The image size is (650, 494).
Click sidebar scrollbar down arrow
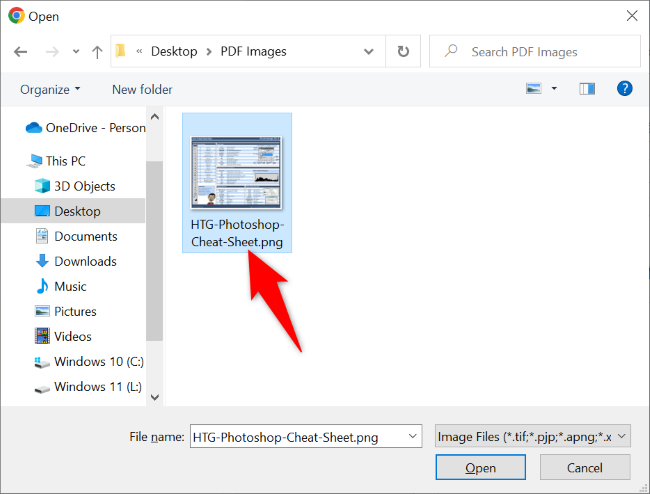[155, 397]
